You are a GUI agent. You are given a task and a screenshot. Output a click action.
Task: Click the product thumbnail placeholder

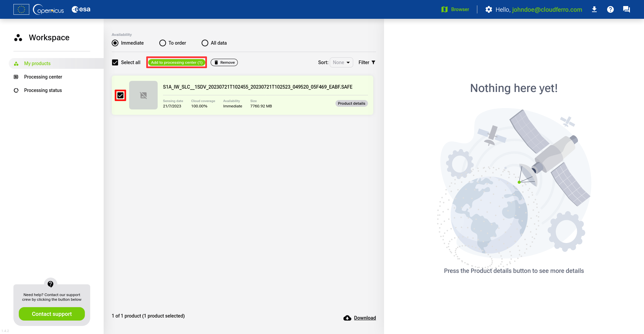coord(143,95)
